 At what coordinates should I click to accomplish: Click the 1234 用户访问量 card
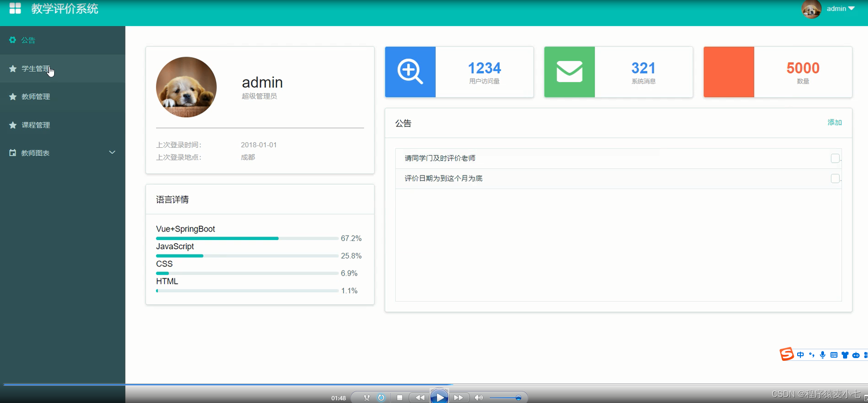coord(459,72)
